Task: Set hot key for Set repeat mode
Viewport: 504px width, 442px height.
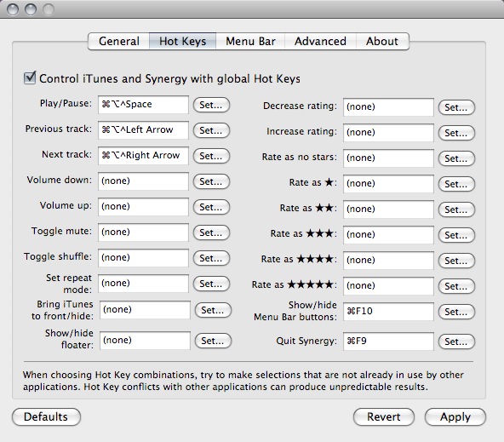Action: point(211,284)
